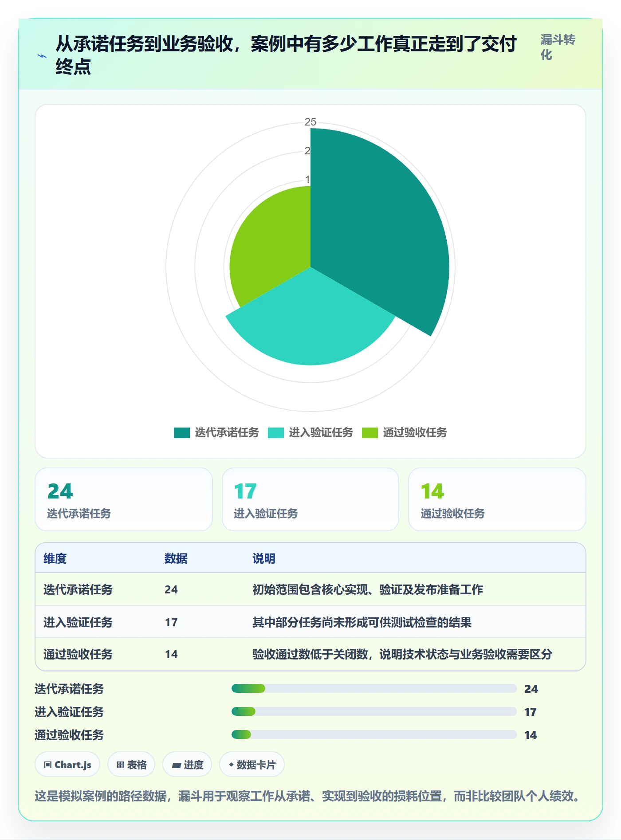The width and height of the screenshot is (621, 840).
Task: Click the 维度 column header
Action: [x=55, y=558]
